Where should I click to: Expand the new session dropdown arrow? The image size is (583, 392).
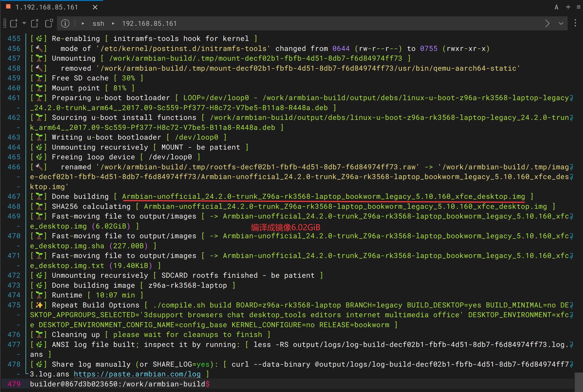click(24, 23)
